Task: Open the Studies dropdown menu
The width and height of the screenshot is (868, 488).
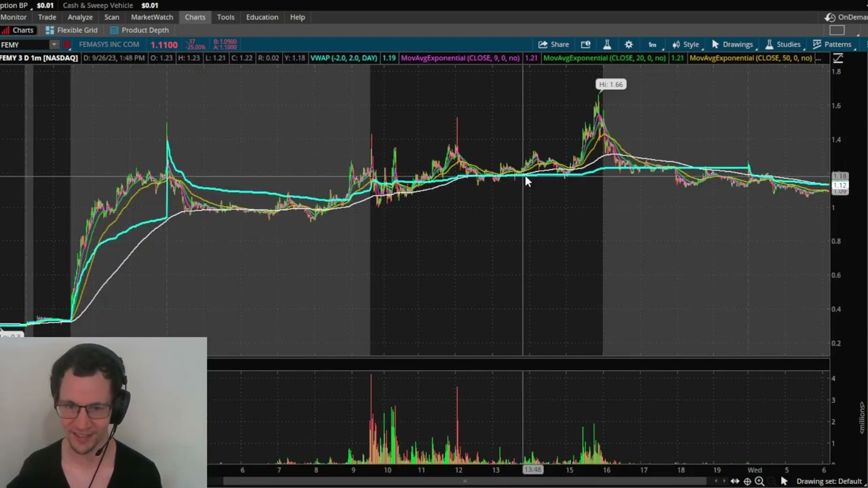Action: click(x=783, y=45)
